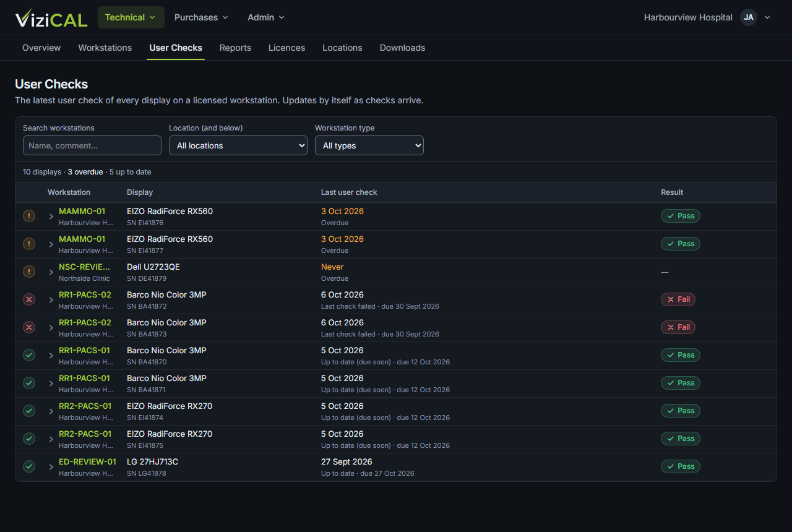Open the Reports tab
792x532 pixels.
point(235,48)
